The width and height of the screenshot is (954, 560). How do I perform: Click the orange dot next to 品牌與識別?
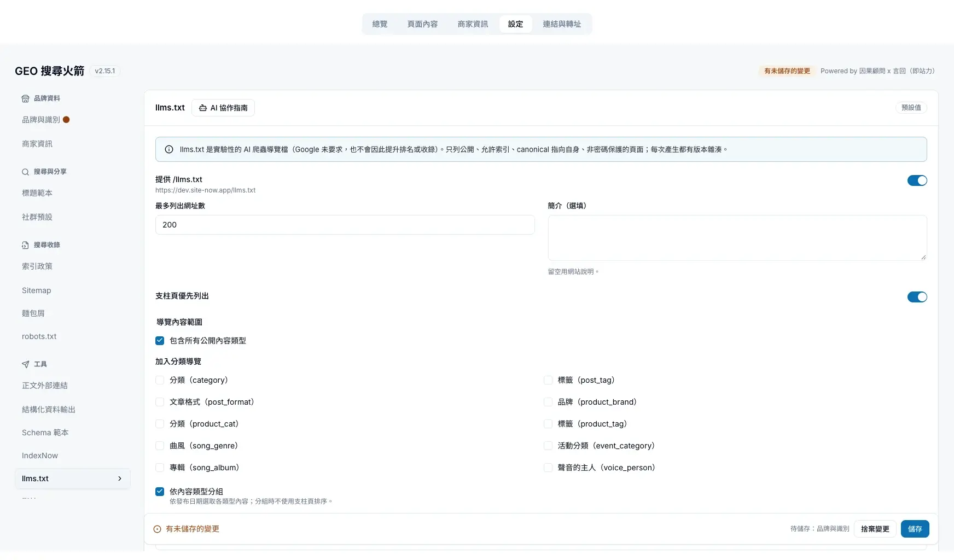pyautogui.click(x=66, y=120)
